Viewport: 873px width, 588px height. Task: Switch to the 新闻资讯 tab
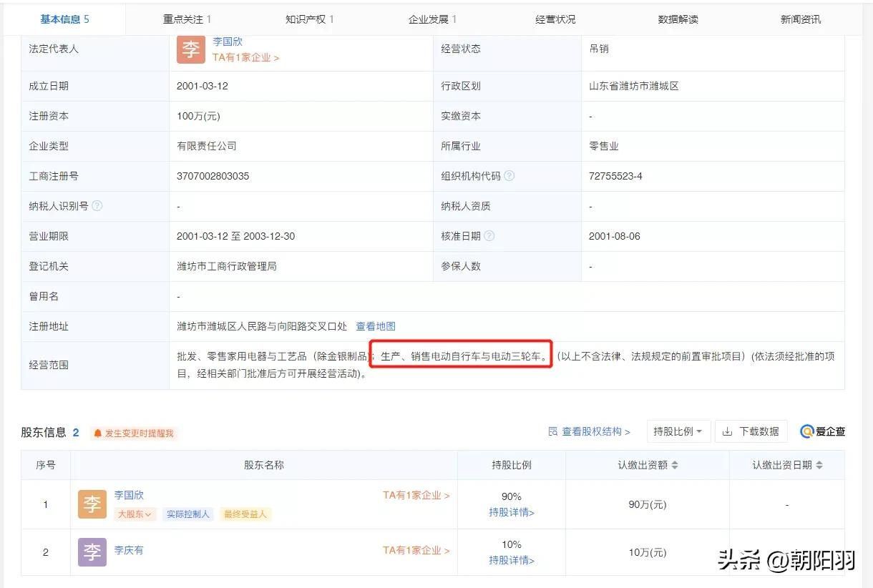[800, 19]
